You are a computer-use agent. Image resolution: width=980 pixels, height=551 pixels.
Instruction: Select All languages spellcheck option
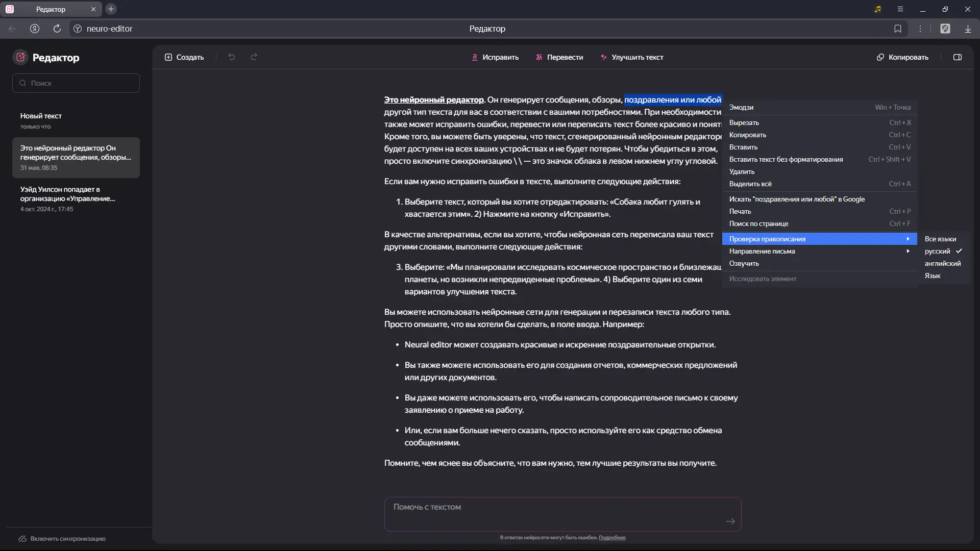(x=940, y=239)
